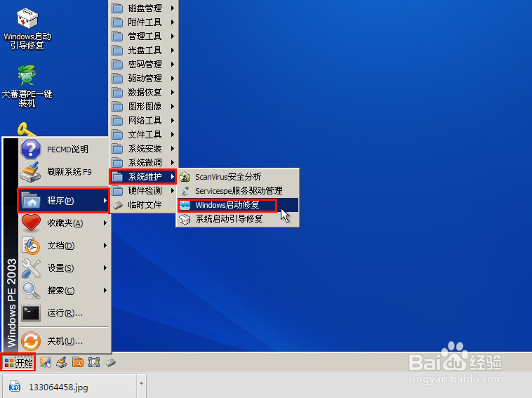Click the 磁盘管理 folder icon

pyautogui.click(x=117, y=8)
